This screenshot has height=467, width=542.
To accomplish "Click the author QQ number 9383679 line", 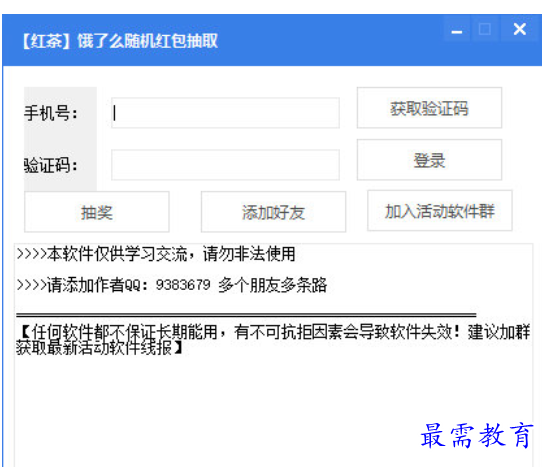I will tap(172, 285).
